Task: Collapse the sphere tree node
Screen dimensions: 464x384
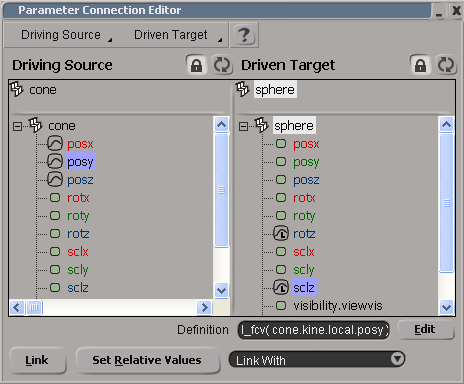Action: point(244,126)
